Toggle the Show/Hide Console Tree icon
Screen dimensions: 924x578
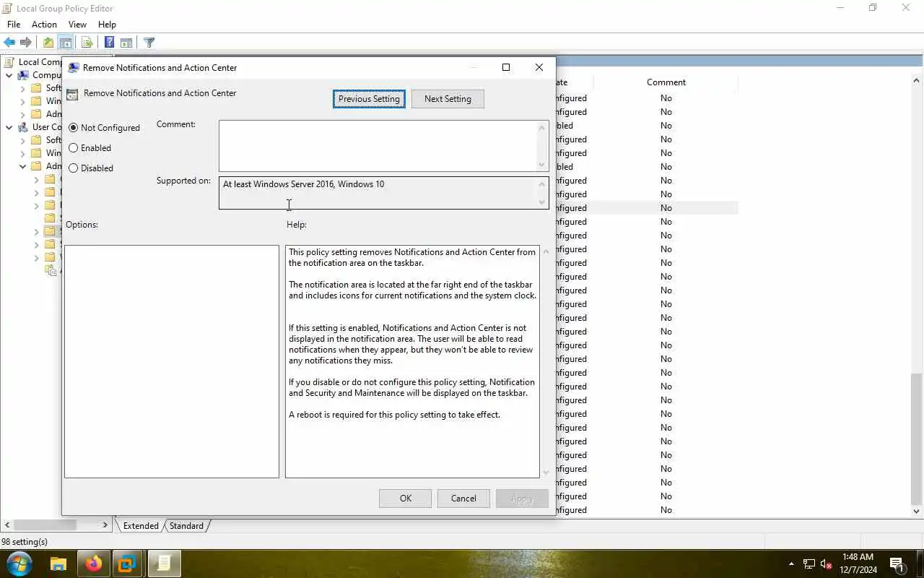66,43
